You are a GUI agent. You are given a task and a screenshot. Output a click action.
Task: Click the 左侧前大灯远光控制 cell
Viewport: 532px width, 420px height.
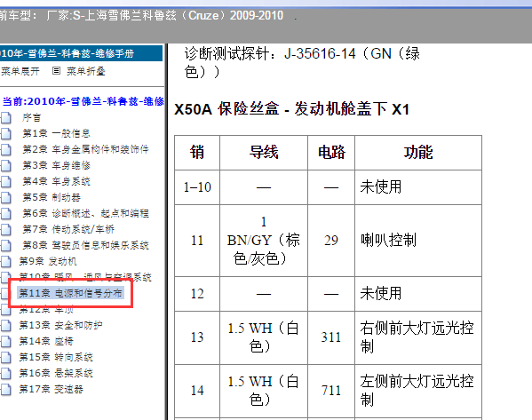click(x=418, y=391)
